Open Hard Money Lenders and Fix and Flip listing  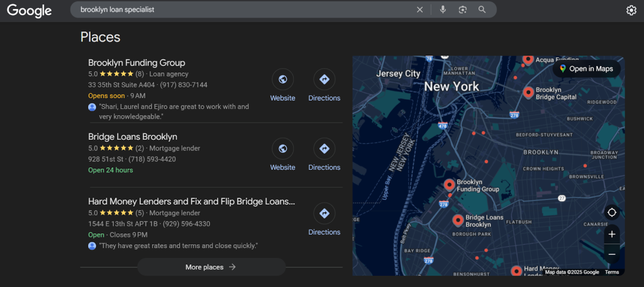tap(192, 201)
